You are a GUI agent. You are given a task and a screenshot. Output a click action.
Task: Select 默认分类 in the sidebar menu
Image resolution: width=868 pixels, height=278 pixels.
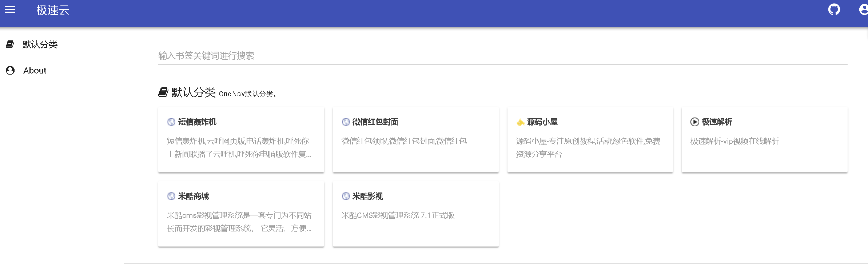click(40, 44)
